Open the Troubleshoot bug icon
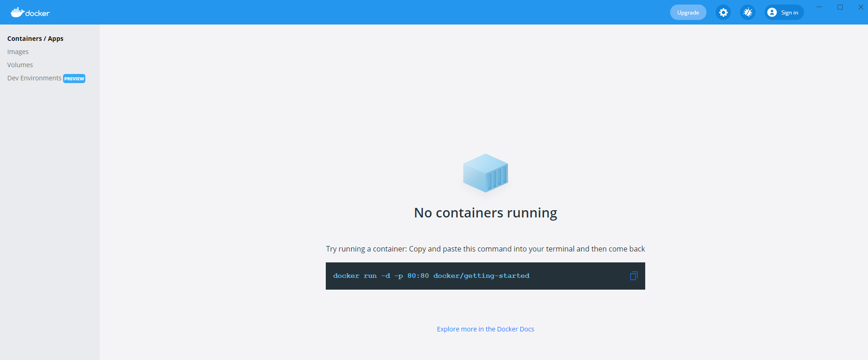 [748, 12]
